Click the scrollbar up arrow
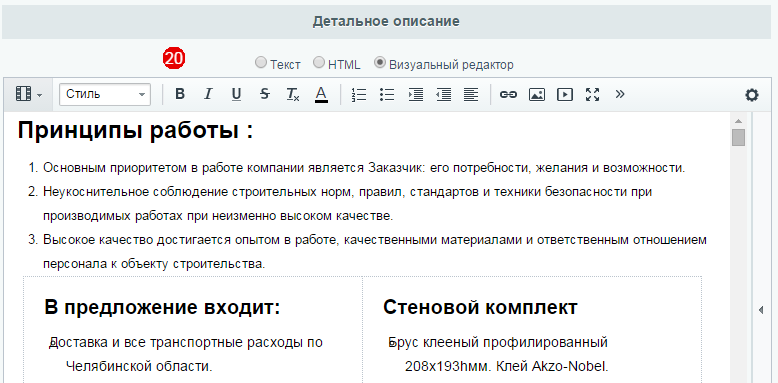 click(738, 121)
